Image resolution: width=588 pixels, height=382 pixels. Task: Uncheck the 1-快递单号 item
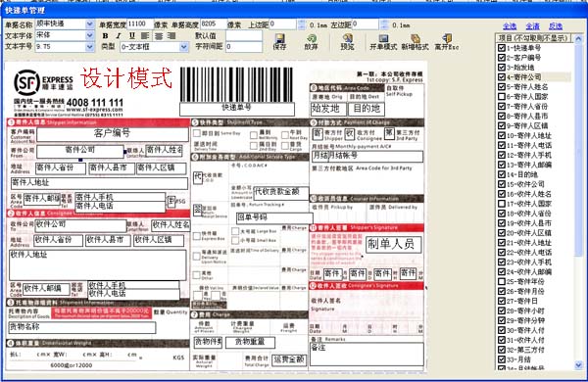click(x=502, y=48)
